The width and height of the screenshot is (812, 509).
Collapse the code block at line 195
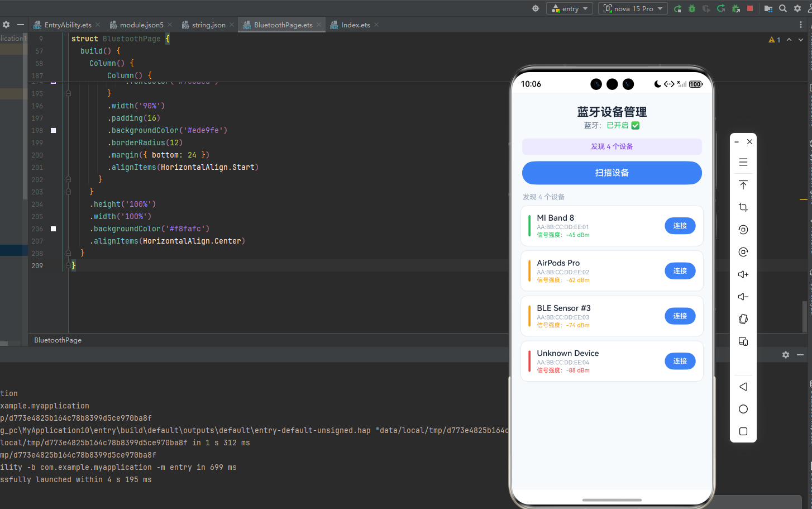click(68, 93)
